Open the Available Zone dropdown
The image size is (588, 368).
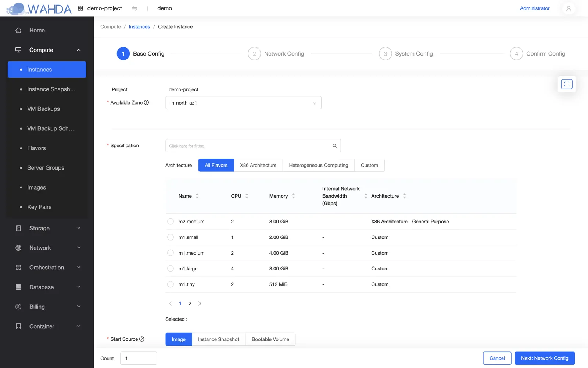[x=243, y=103]
